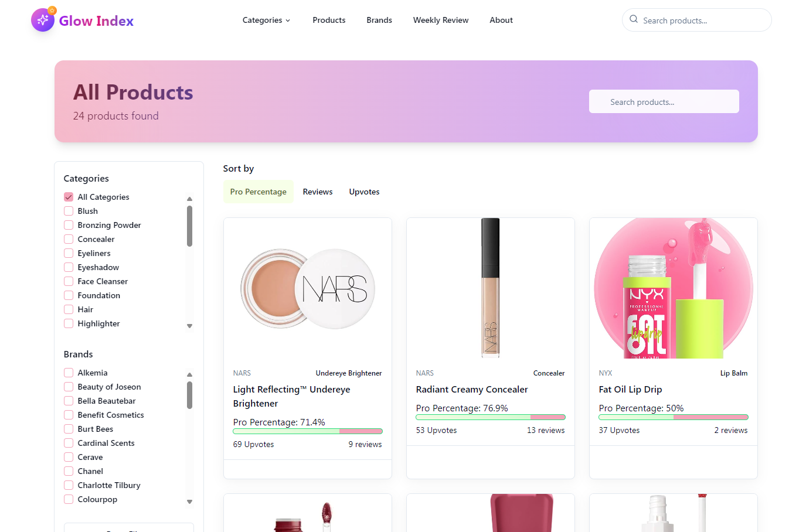806x532 pixels.
Task: Click the 50% pro percentage bar
Action: pos(674,417)
